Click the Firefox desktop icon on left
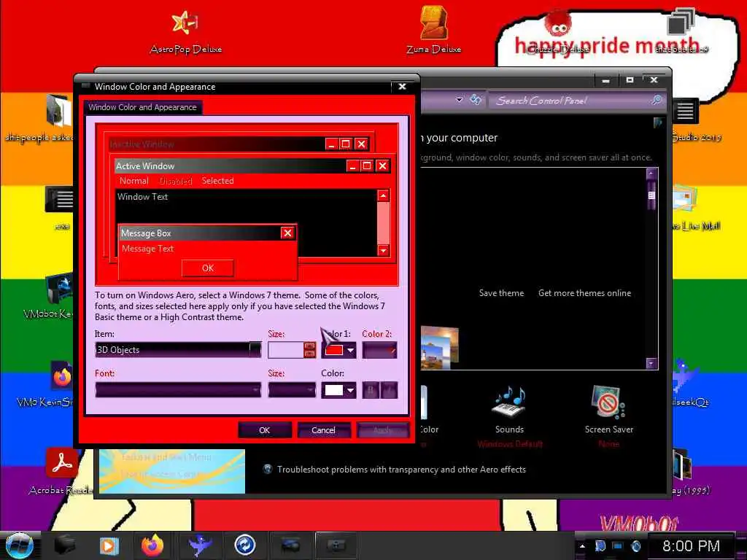The height and width of the screenshot is (560, 747). pos(61,376)
